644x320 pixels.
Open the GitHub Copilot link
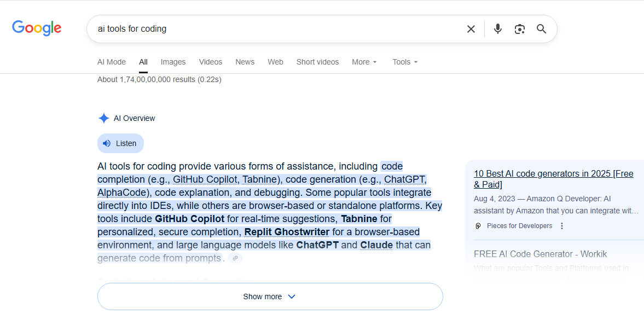[205, 179]
